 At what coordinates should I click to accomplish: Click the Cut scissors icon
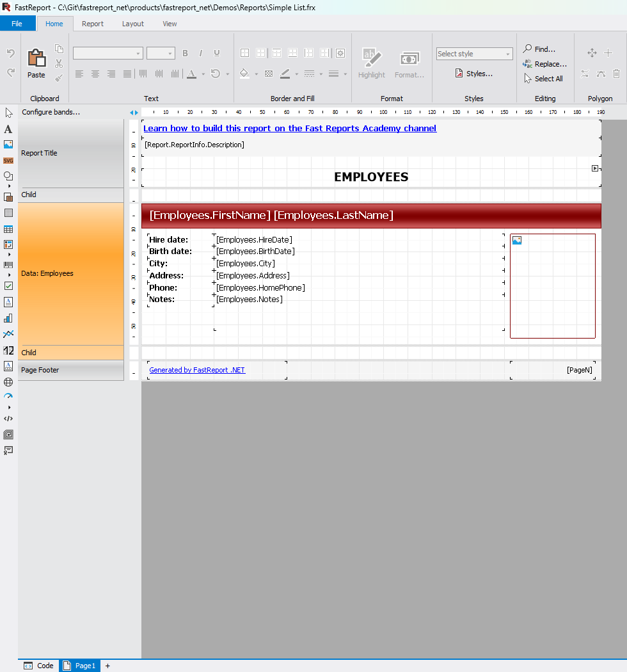pyautogui.click(x=59, y=63)
